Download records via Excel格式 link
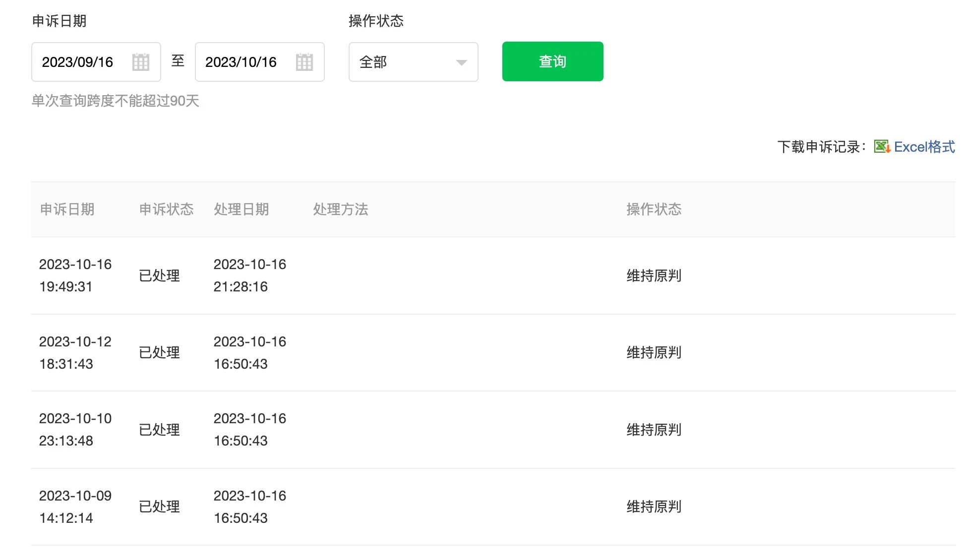The image size is (967, 560). click(924, 147)
